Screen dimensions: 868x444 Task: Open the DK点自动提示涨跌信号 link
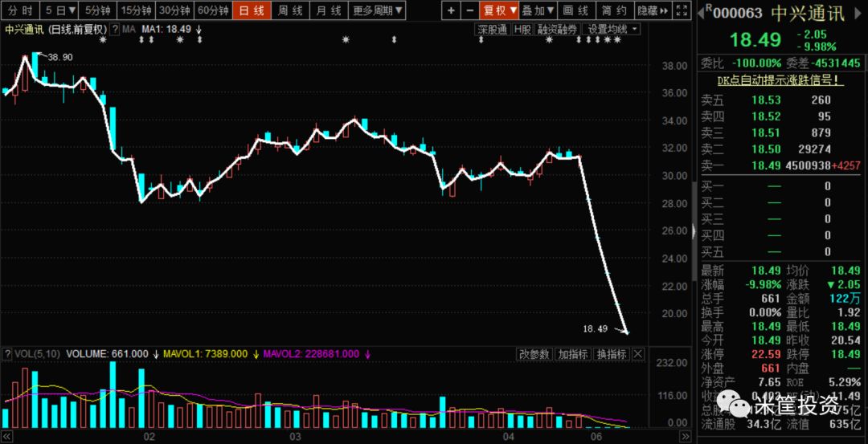[x=781, y=81]
